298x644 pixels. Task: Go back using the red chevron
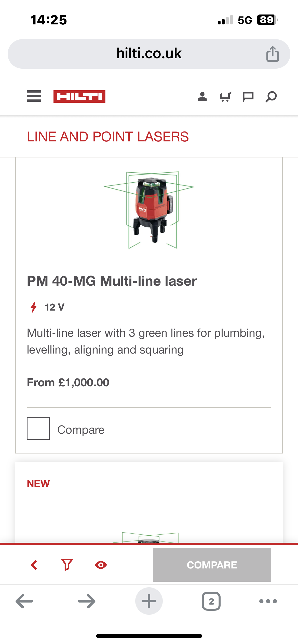pos(34,565)
